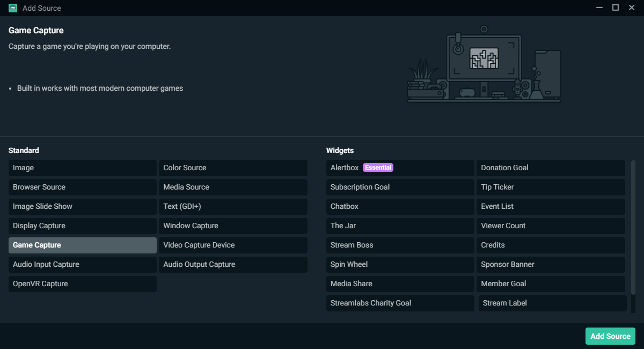Choose Video Capture Device source

click(233, 245)
